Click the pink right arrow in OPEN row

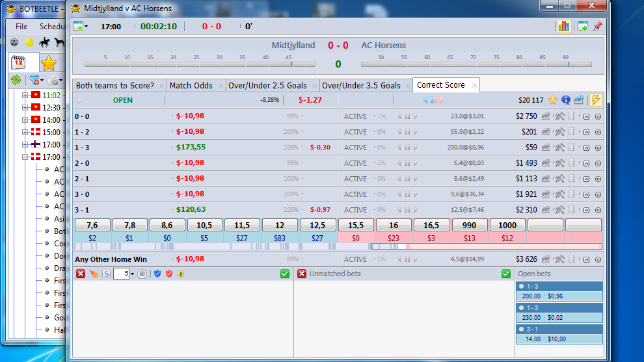coord(442,99)
